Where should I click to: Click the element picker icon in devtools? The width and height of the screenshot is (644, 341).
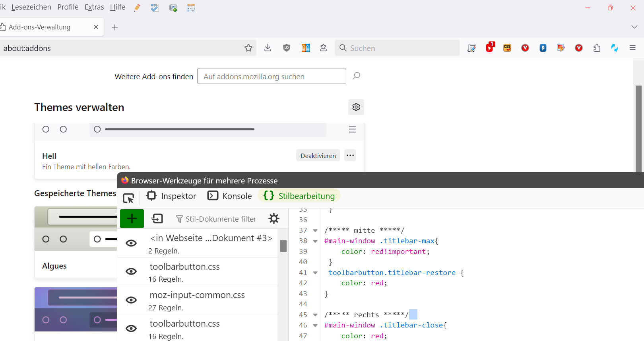pyautogui.click(x=128, y=198)
